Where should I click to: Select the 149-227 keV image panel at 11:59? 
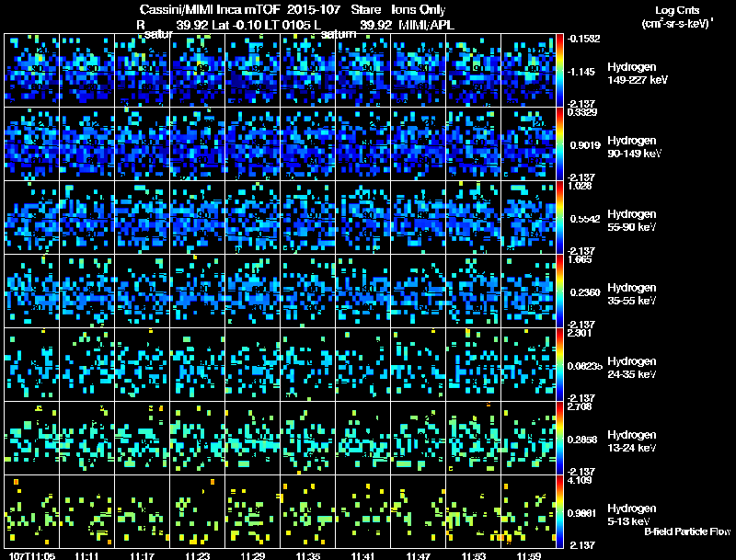tap(528, 71)
